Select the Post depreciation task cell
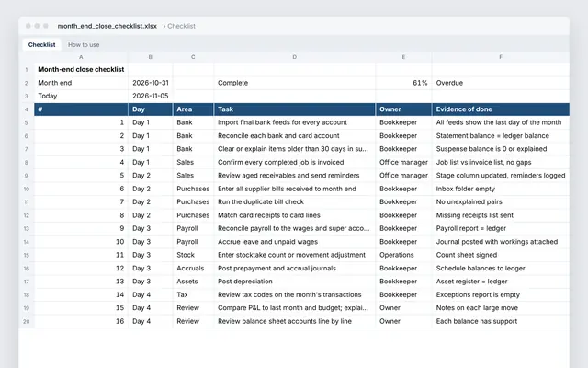 [294, 282]
